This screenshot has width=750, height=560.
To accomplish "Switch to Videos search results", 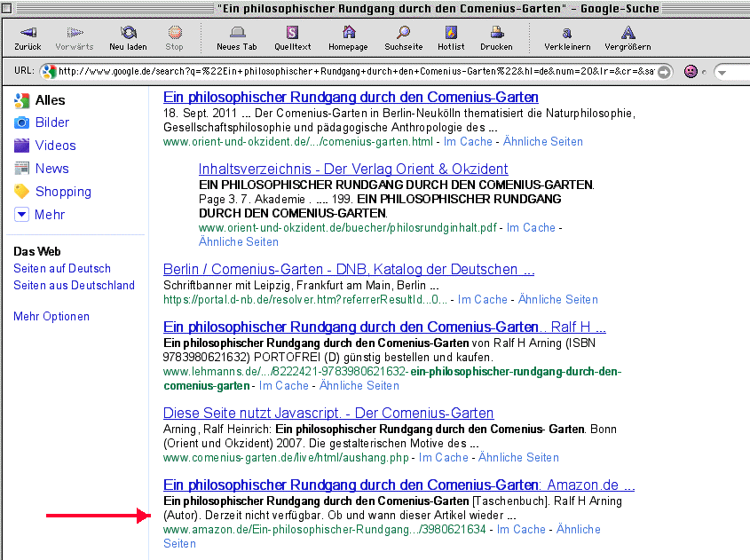I will tap(55, 146).
